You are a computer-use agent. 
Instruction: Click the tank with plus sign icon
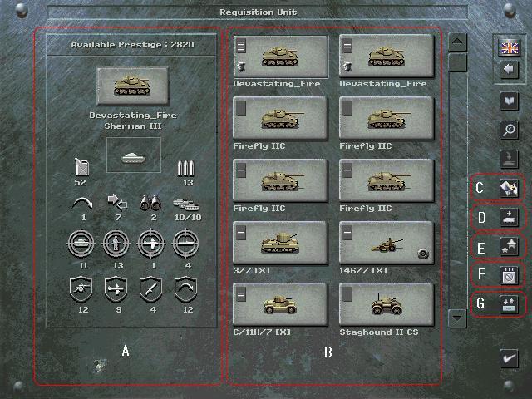pos(510,217)
